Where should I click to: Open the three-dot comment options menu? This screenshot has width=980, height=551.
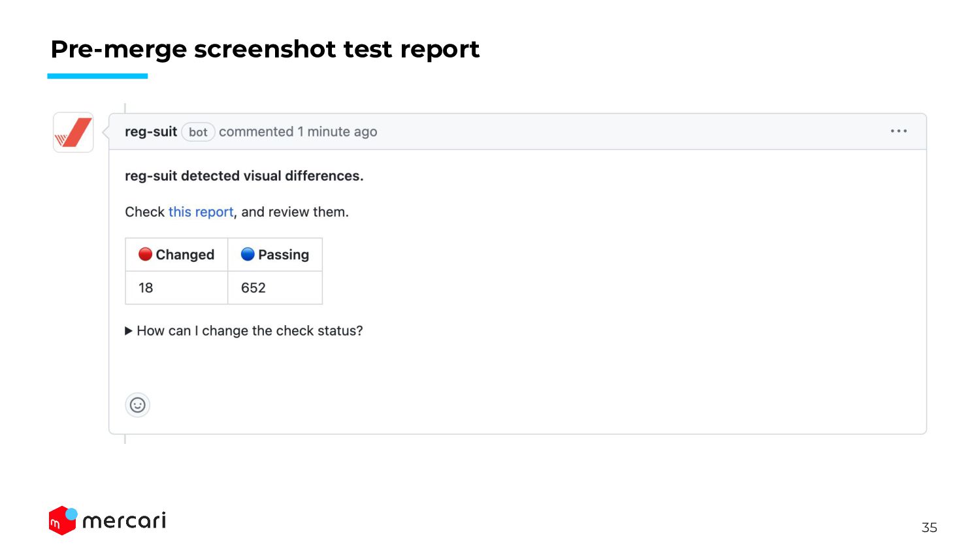898,131
